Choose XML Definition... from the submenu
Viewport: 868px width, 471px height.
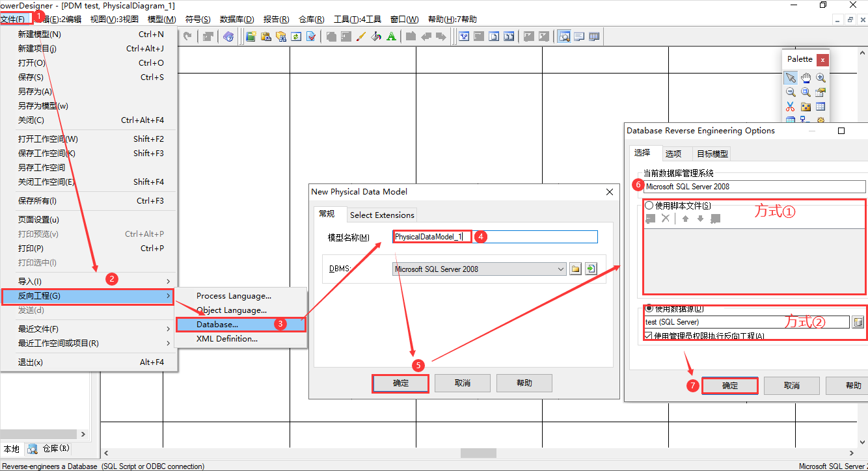tap(241, 338)
